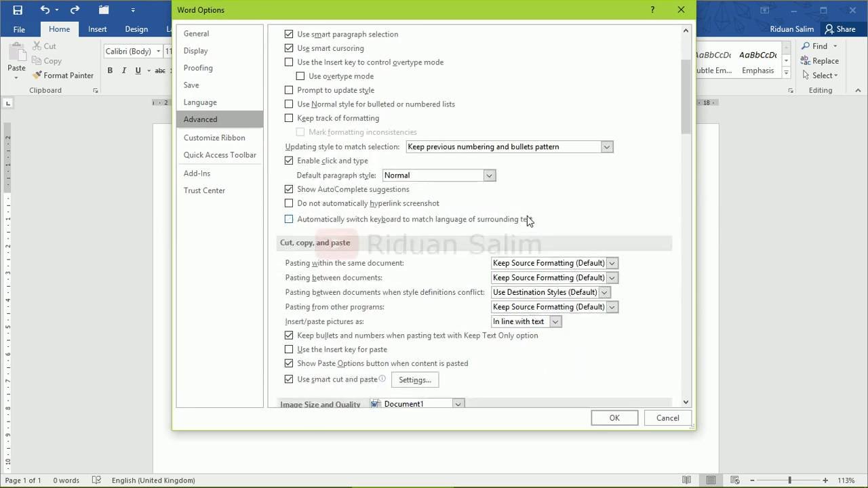Viewport: 868px width, 488px height.
Task: Open the Ribbon Display Options icon
Action: (764, 9)
